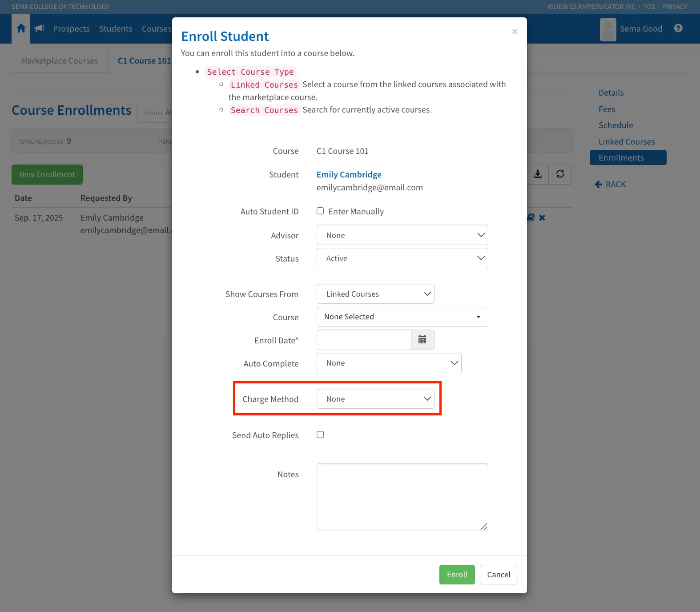
Task: Open the Schedule sidebar section
Action: tap(616, 125)
